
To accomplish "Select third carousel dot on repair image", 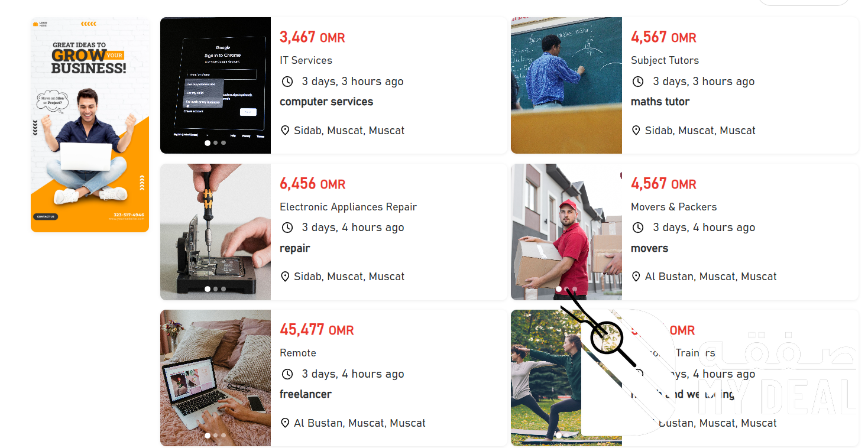I will (x=224, y=289).
